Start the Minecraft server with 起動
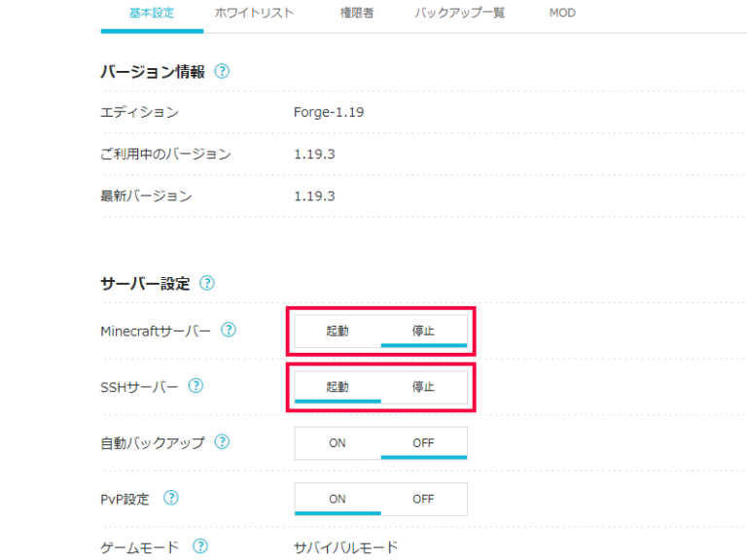 tap(338, 332)
